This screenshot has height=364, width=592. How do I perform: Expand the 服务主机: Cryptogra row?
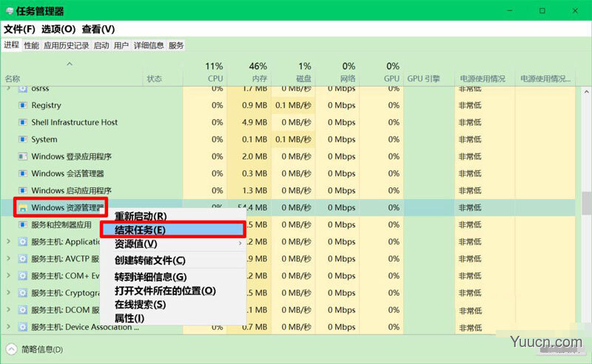8,292
